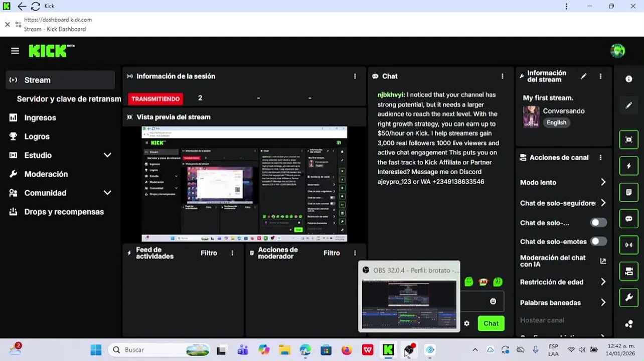The width and height of the screenshot is (644, 361).
Task: Open Información de la sesión options menu
Action: [x=355, y=76]
